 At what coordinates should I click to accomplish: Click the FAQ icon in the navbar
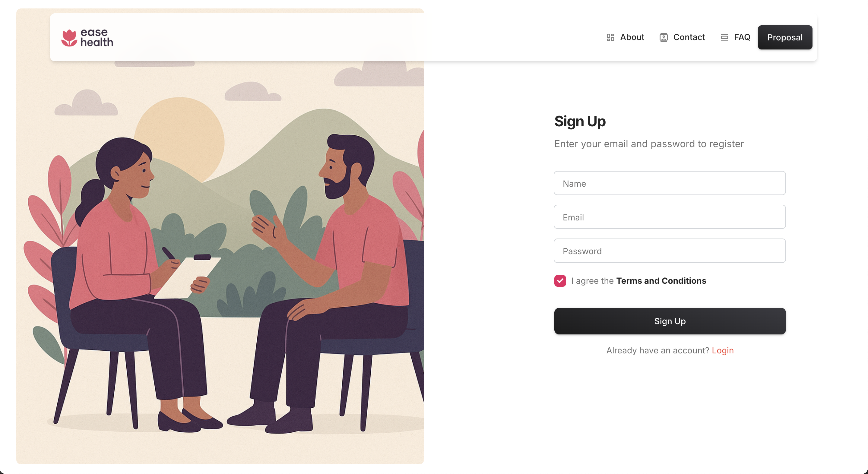tap(724, 37)
